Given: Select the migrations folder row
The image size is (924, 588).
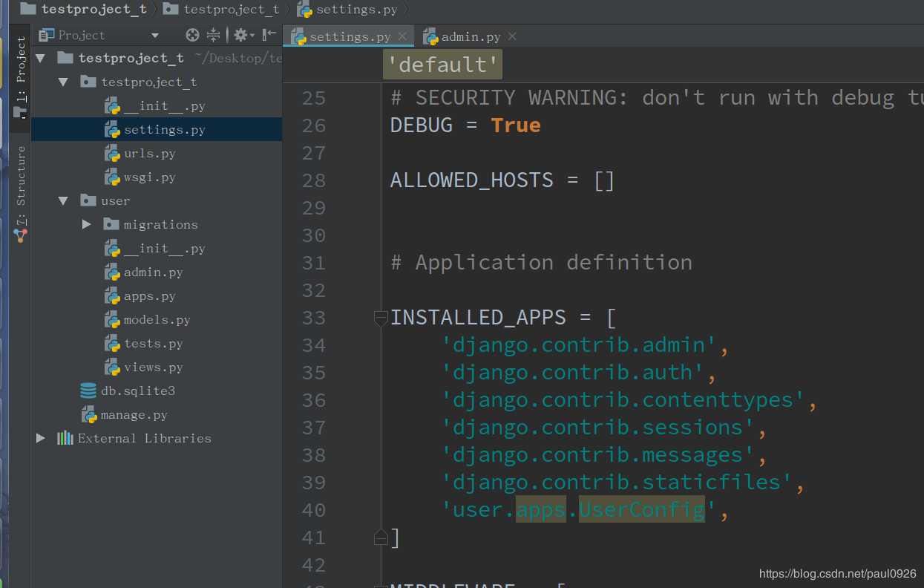Looking at the screenshot, I should 157,224.
